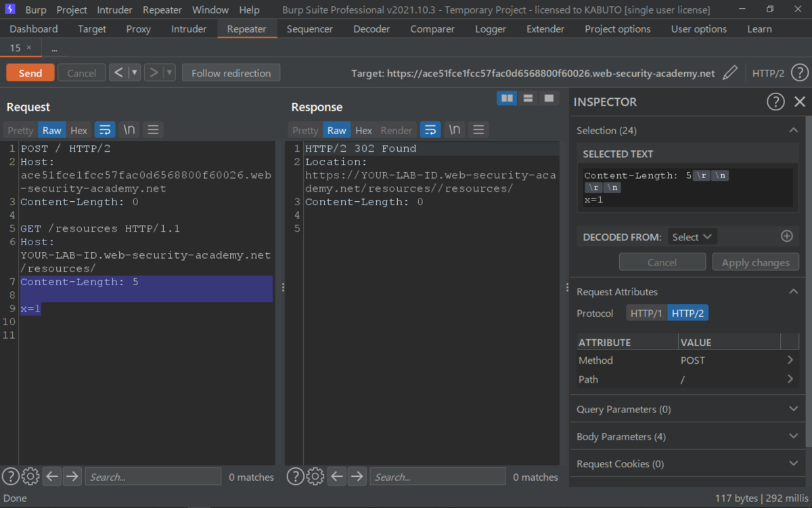812x508 pixels.
Task: Open Request search help icon
Action: [x=10, y=477]
